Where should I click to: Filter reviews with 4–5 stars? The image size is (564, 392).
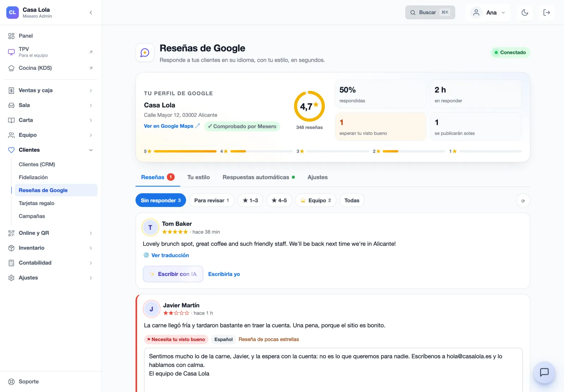click(x=279, y=201)
